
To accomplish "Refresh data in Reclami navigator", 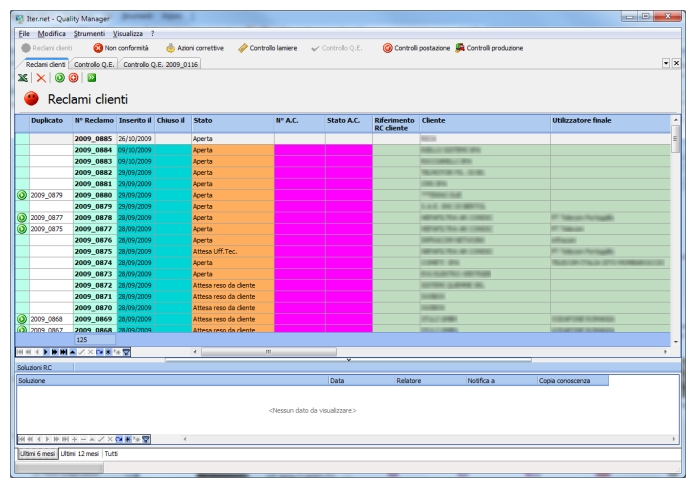I will tap(99, 352).
